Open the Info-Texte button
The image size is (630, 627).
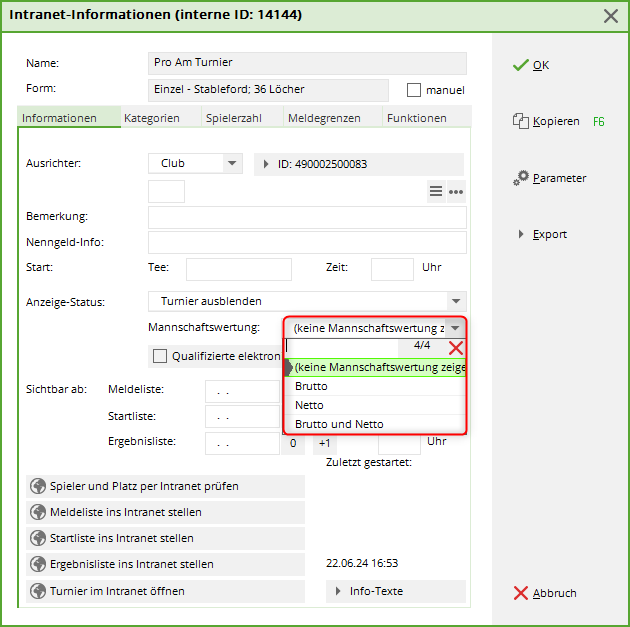396,591
